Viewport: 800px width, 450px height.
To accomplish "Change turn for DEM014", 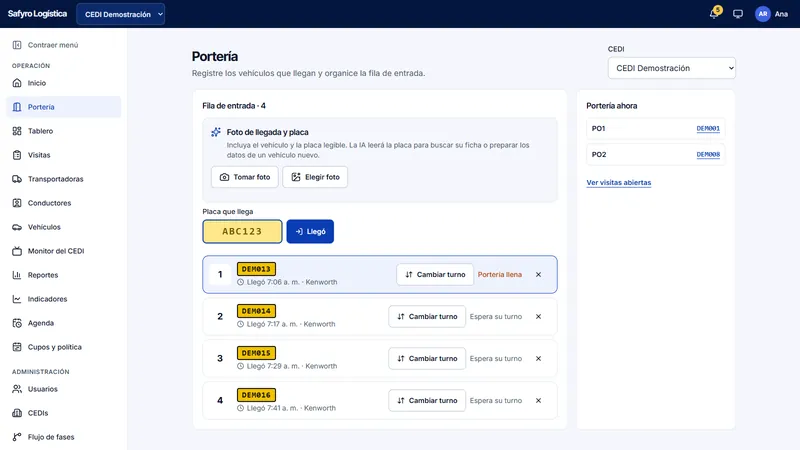I will [x=427, y=316].
